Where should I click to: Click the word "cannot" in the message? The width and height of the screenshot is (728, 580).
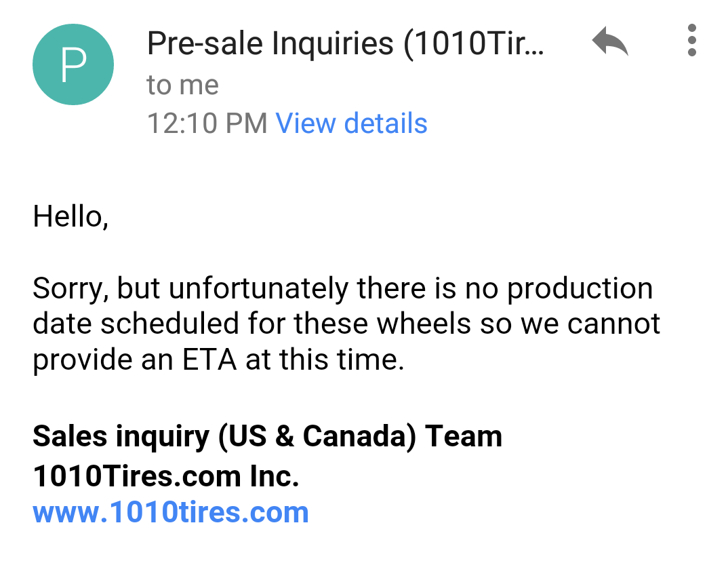613,324
